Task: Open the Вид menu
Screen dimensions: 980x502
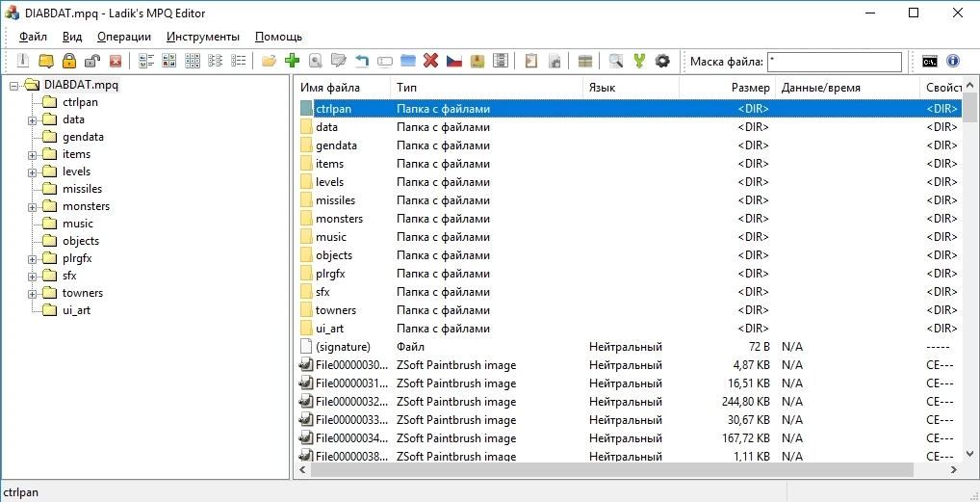Action: click(x=72, y=37)
